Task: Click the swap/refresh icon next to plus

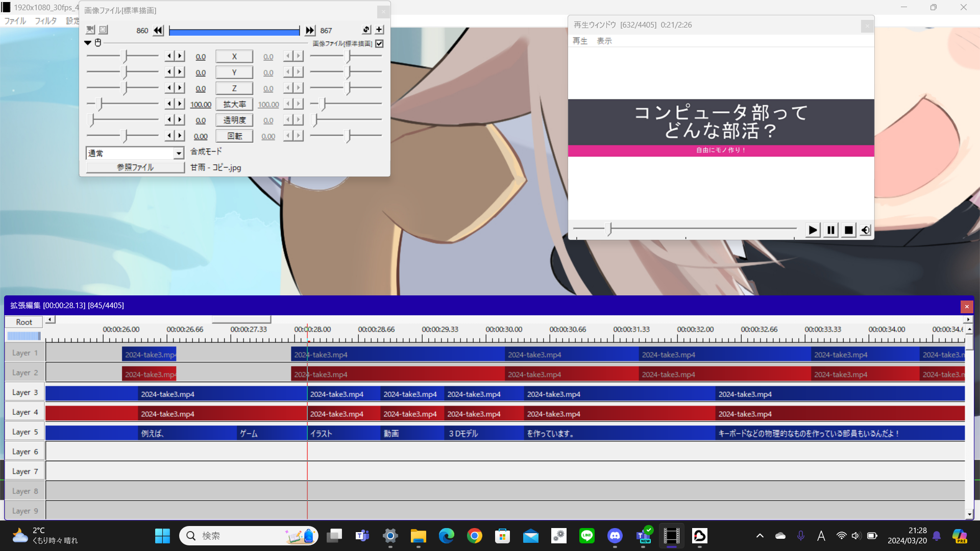Action: pos(366,30)
